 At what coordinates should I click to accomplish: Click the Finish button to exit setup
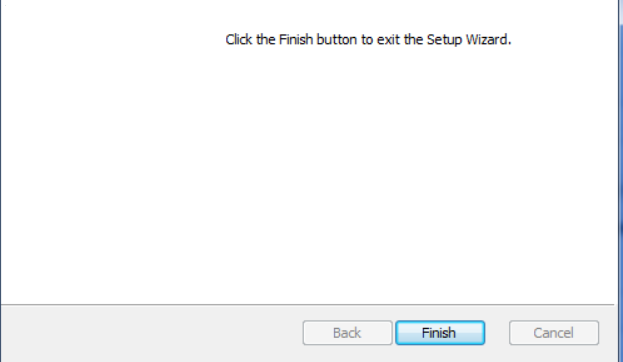440,333
